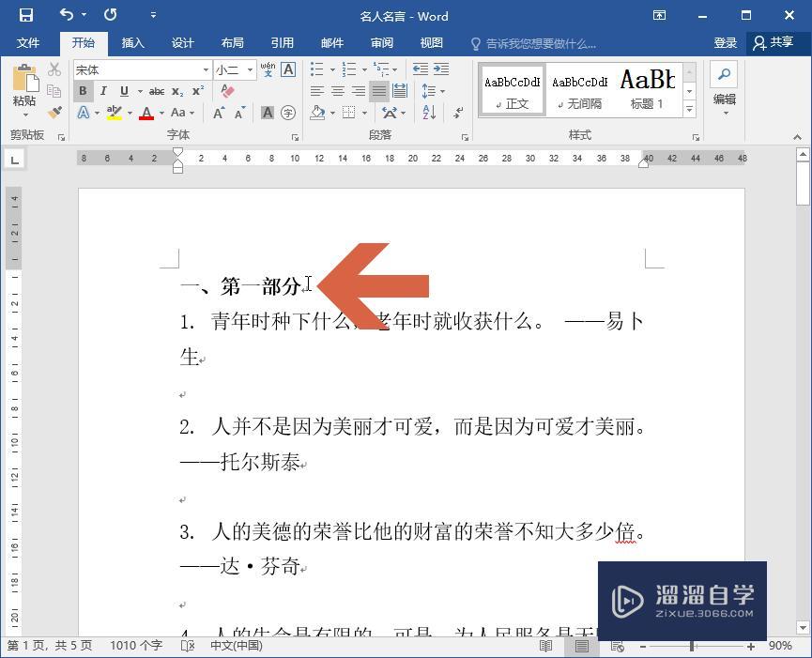The image size is (812, 658).
Task: Click the Copy icon
Action: click(x=54, y=91)
